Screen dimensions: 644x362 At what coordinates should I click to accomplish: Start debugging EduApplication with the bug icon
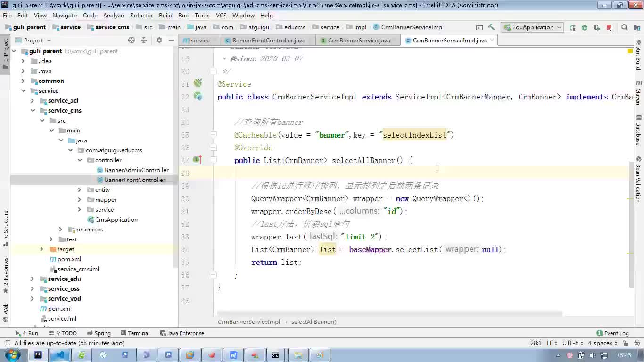click(x=585, y=27)
